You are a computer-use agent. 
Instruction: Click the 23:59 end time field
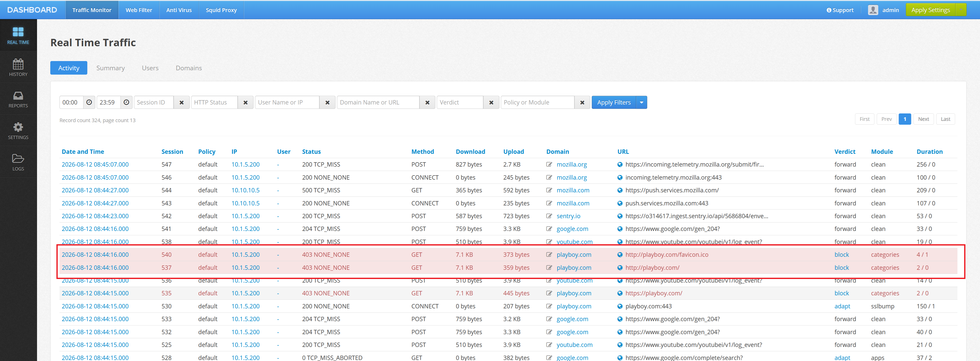pyautogui.click(x=109, y=102)
